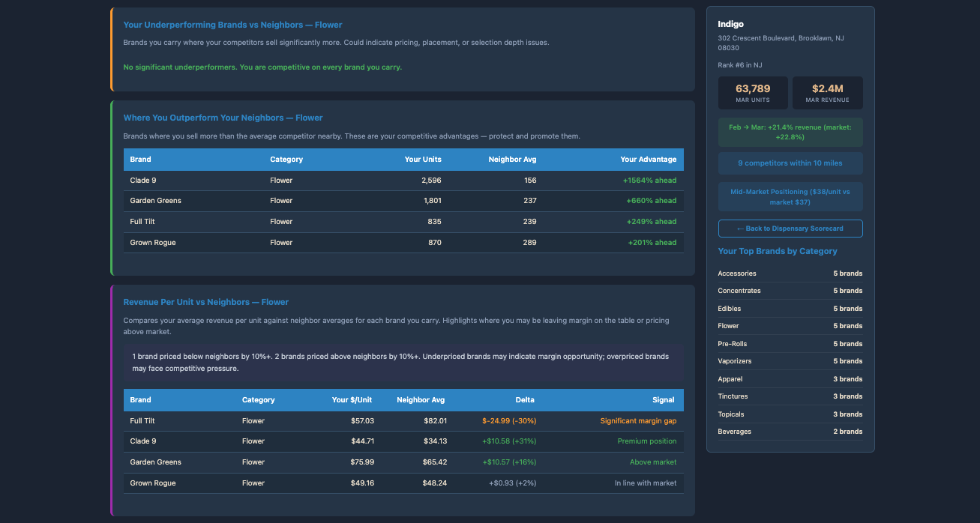Open the Beverages row in Top Brands
980x523 pixels.
tap(790, 432)
